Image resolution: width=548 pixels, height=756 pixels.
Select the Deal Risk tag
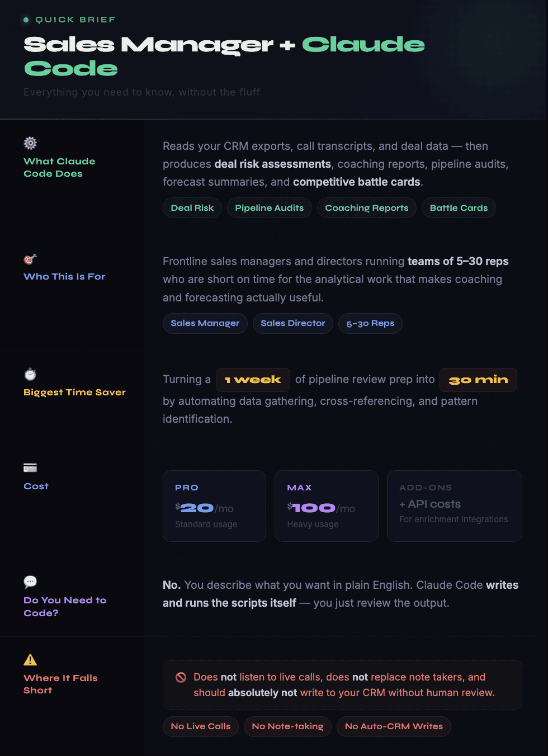[x=192, y=208]
